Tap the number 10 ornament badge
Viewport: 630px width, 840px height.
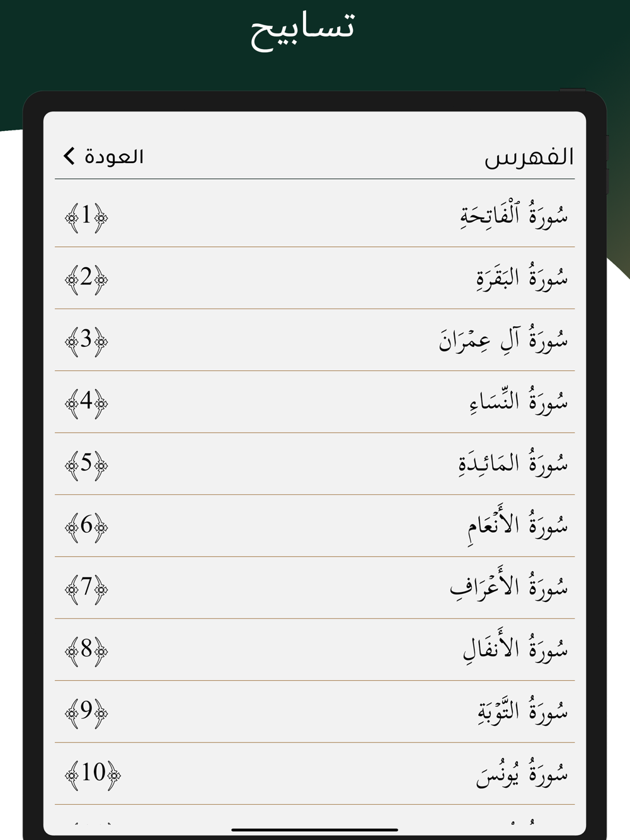(93, 773)
